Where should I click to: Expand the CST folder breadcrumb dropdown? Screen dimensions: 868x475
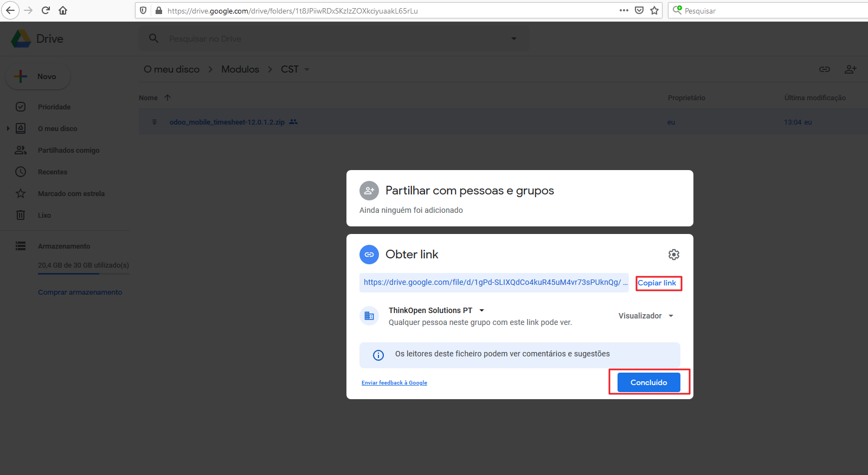307,69
